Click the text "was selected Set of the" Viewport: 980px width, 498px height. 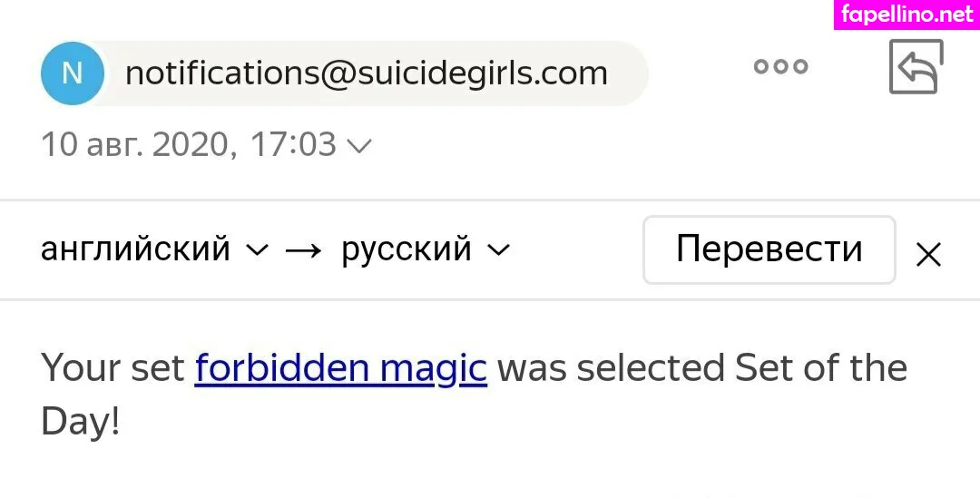(x=701, y=369)
